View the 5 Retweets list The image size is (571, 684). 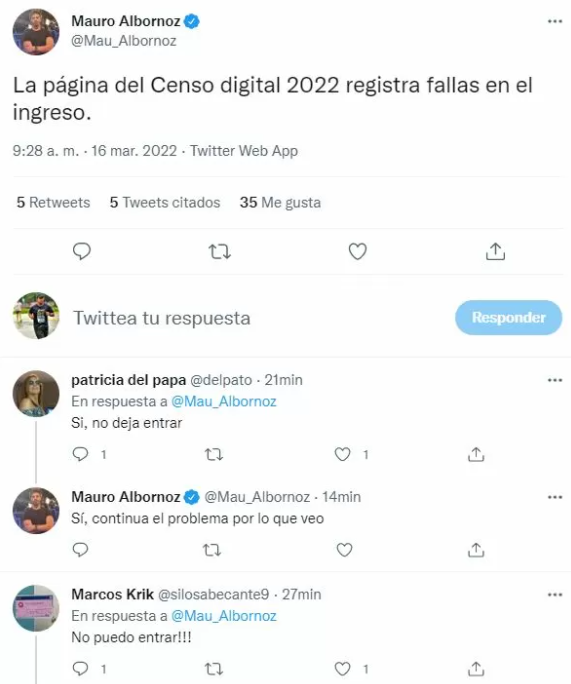pyautogui.click(x=53, y=202)
